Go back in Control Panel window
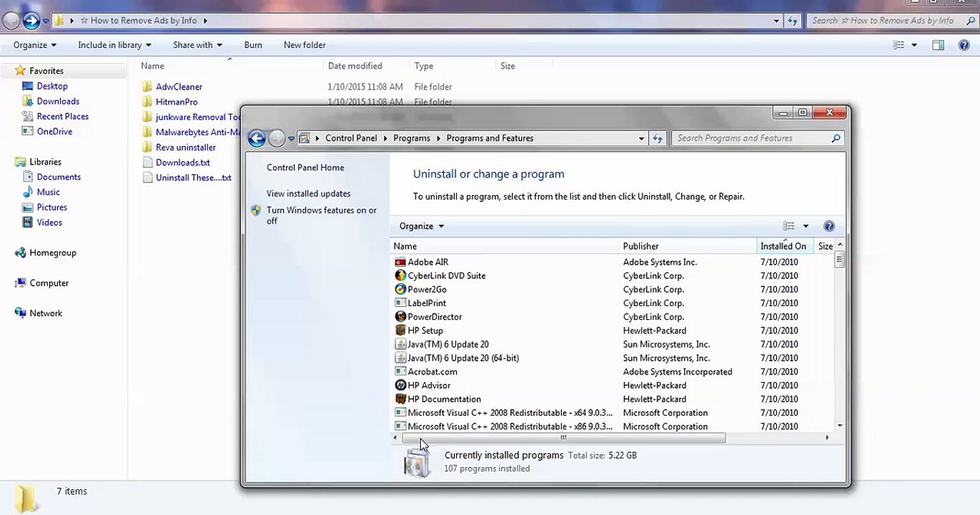980x515 pixels. [257, 138]
